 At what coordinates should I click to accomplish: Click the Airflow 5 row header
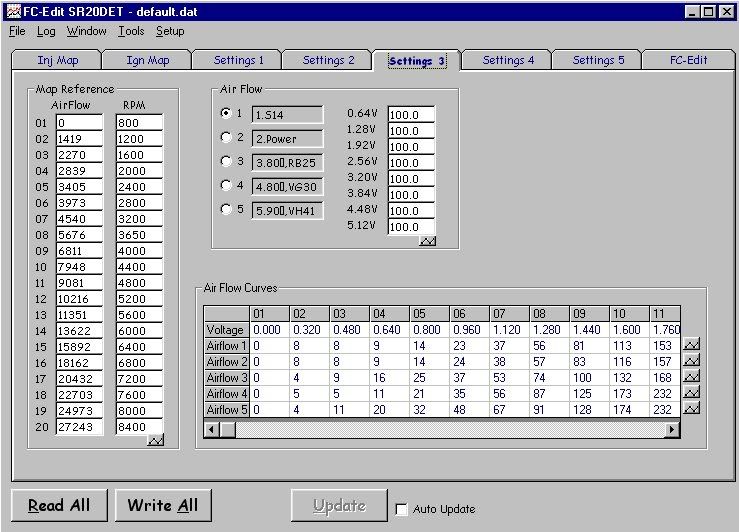pyautogui.click(x=227, y=409)
